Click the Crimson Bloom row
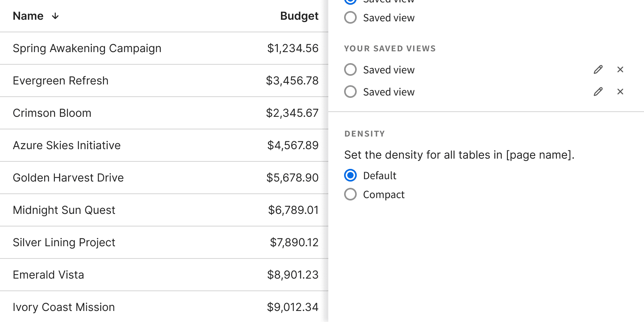 [52, 113]
